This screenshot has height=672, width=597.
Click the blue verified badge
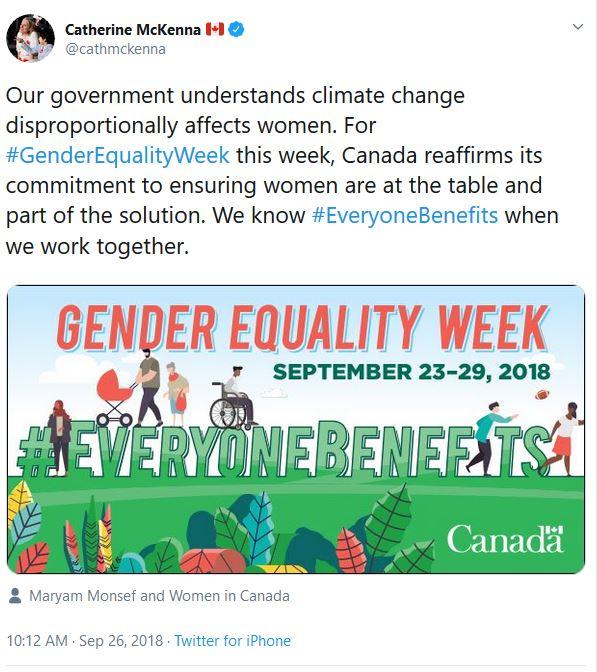click(236, 29)
